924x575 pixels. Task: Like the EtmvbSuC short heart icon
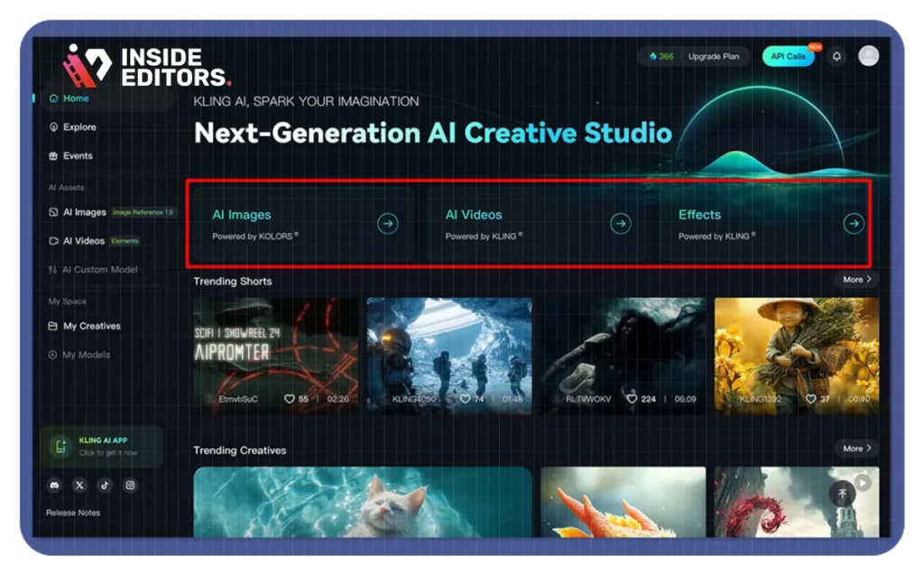pos(290,399)
